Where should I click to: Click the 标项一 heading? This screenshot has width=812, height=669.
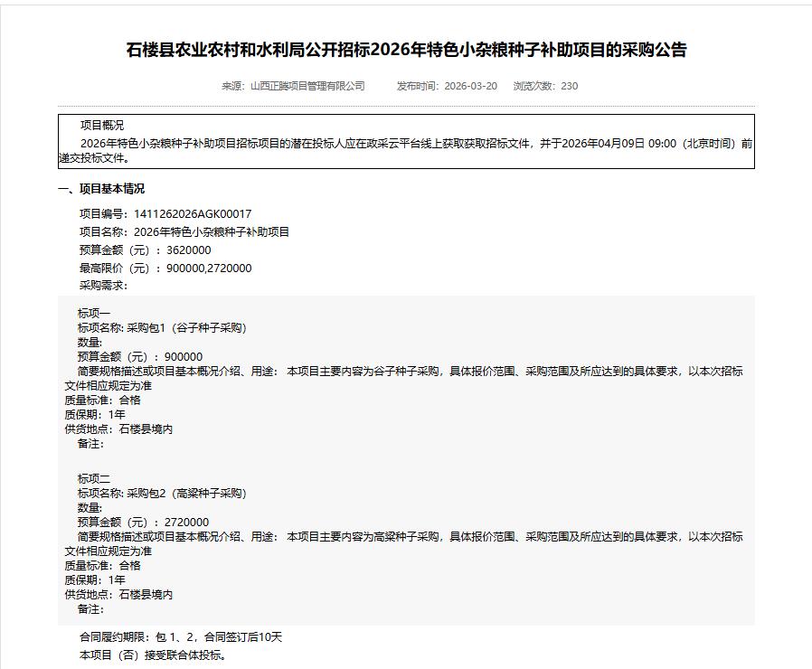pos(94,314)
